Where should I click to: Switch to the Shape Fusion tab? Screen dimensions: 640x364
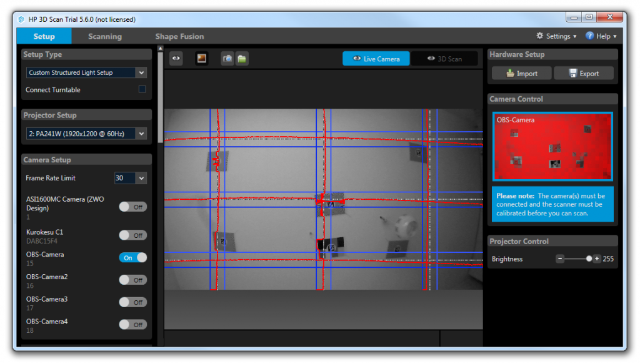coord(179,36)
